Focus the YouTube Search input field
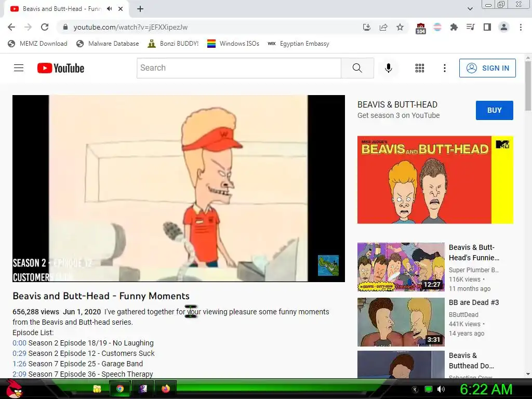532x399 pixels. pos(239,68)
